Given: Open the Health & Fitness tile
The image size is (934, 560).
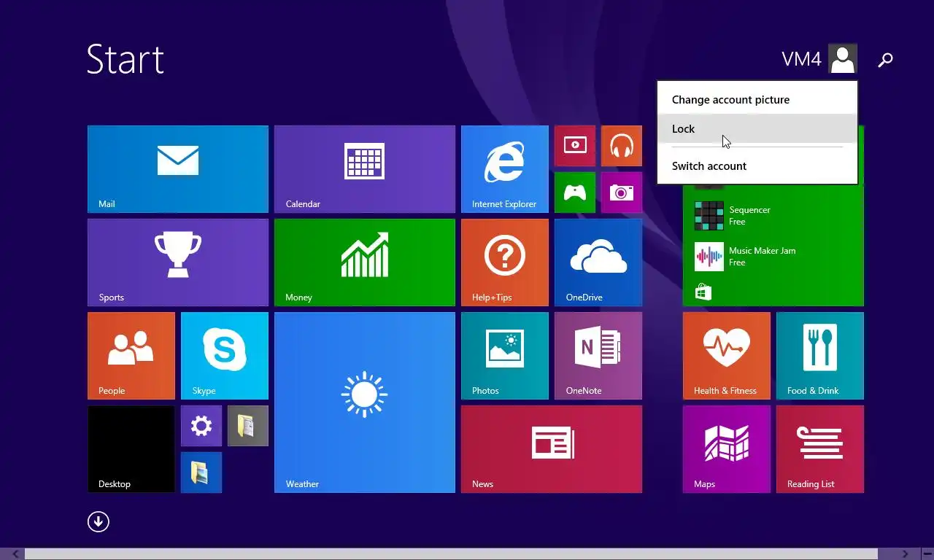Looking at the screenshot, I should 727,356.
